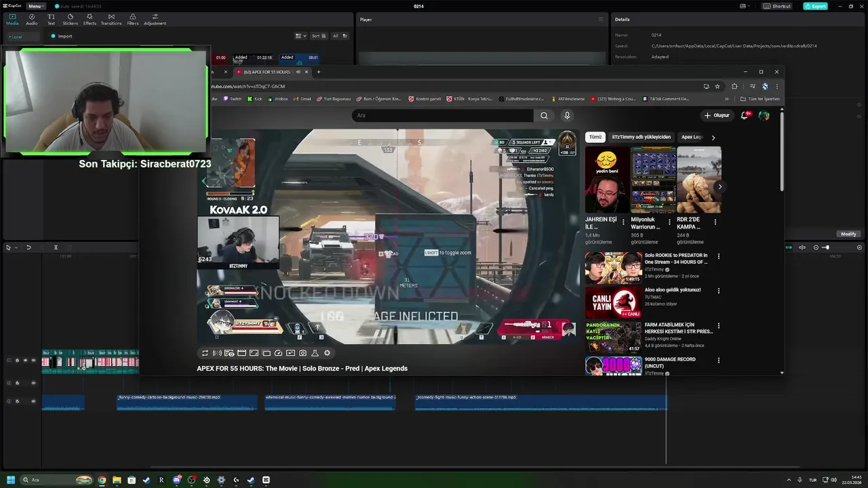Click the timeline zoom-out icon

[x=816, y=247]
